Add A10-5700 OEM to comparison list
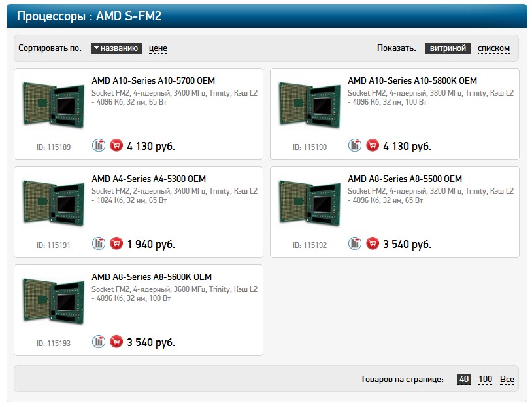532x407 pixels. click(x=99, y=145)
